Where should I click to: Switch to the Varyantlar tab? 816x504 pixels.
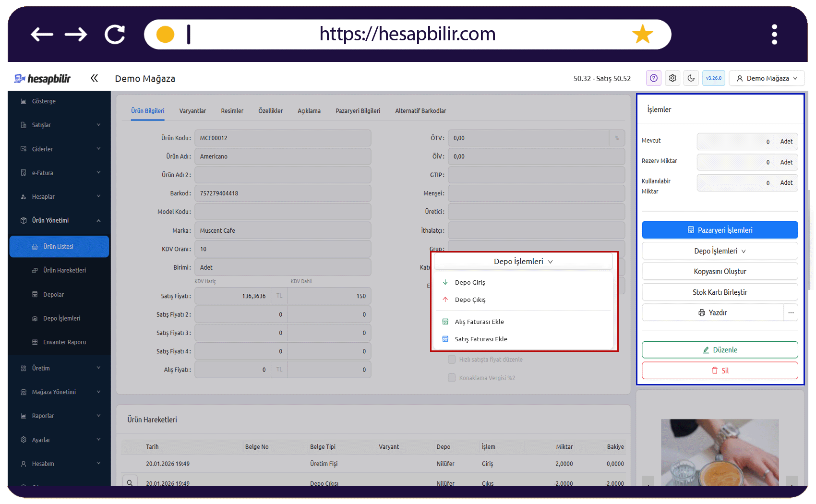point(192,111)
